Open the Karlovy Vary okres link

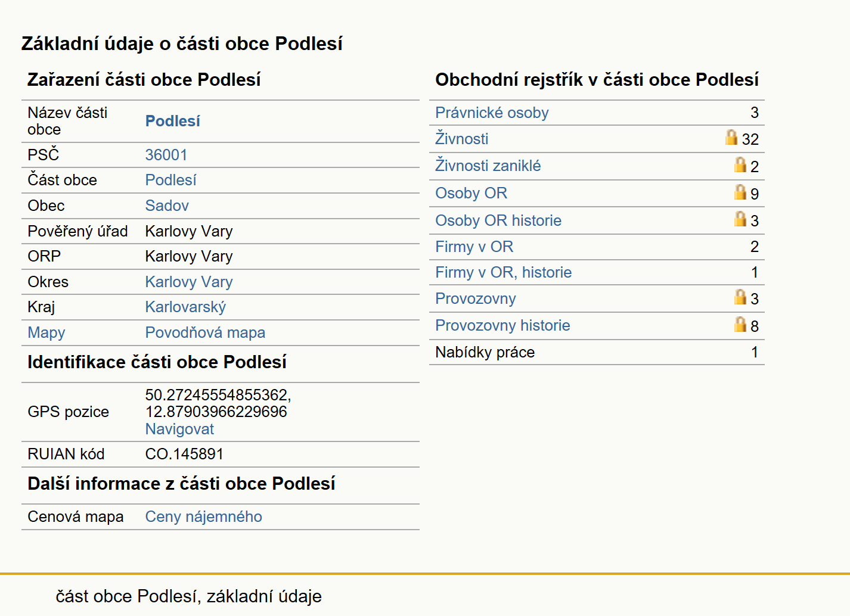[189, 282]
